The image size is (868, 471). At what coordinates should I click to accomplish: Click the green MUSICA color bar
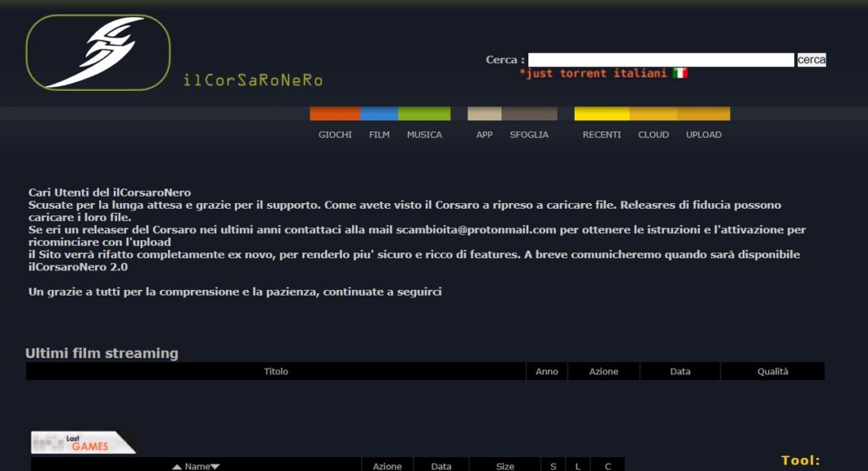tap(424, 114)
